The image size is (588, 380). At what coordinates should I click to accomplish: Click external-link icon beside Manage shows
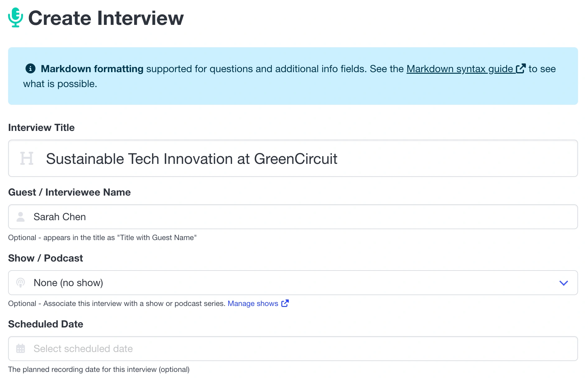[285, 303]
